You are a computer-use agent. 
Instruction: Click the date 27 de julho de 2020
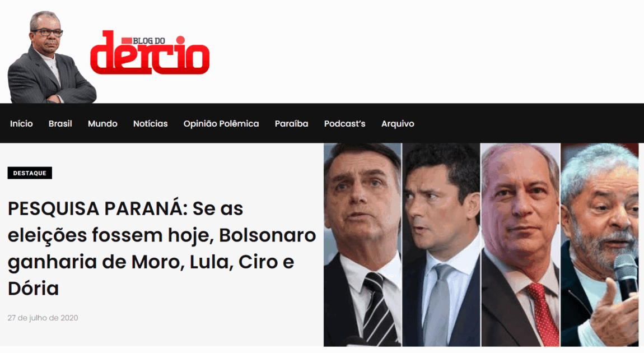43,318
